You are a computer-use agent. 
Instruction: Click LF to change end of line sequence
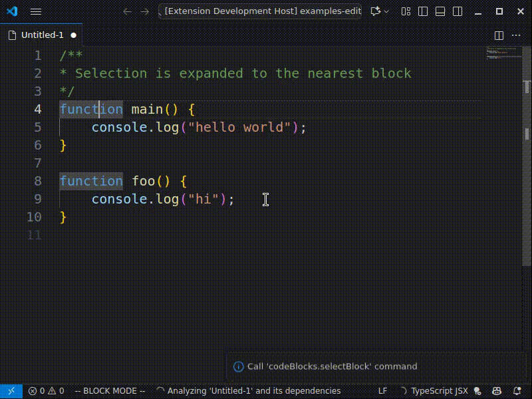coord(383,391)
